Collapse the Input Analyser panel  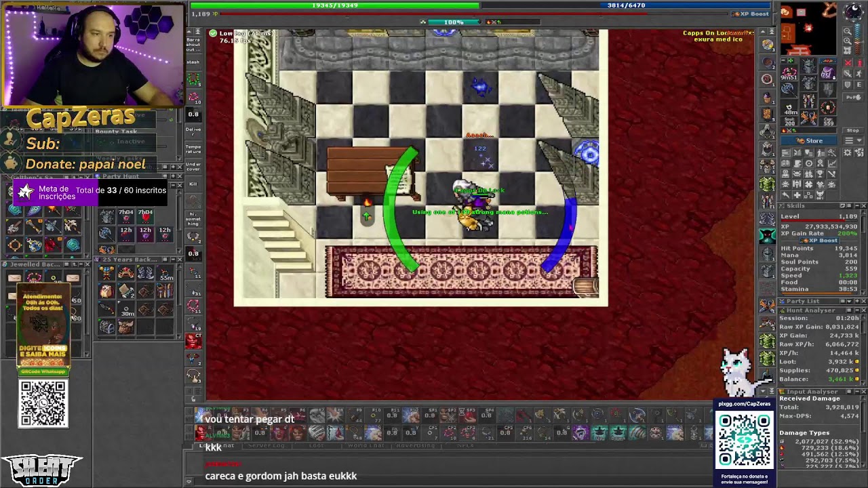point(856,392)
